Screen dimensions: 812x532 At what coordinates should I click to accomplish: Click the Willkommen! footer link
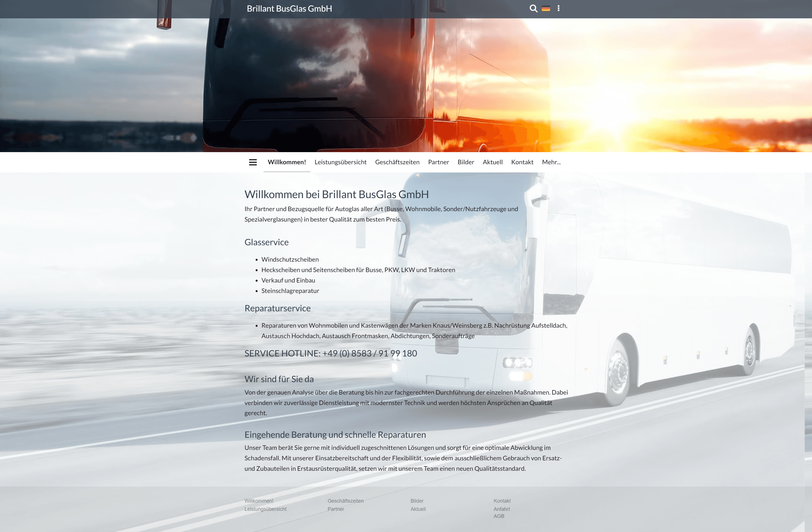(x=259, y=501)
